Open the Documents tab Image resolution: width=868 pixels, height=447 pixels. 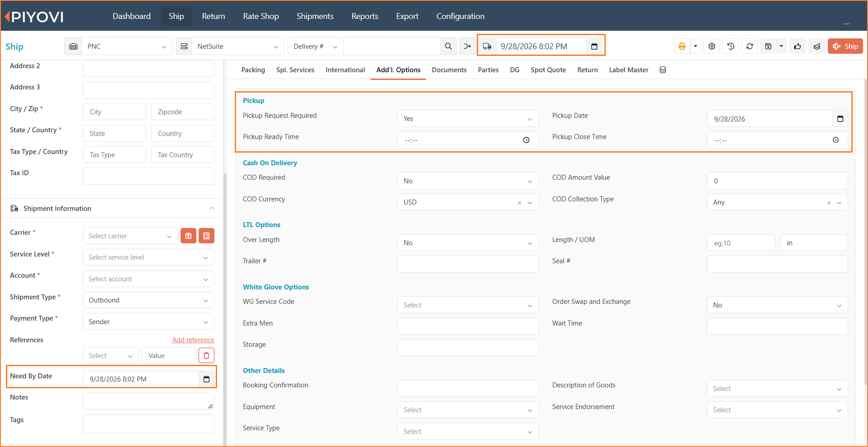point(449,70)
